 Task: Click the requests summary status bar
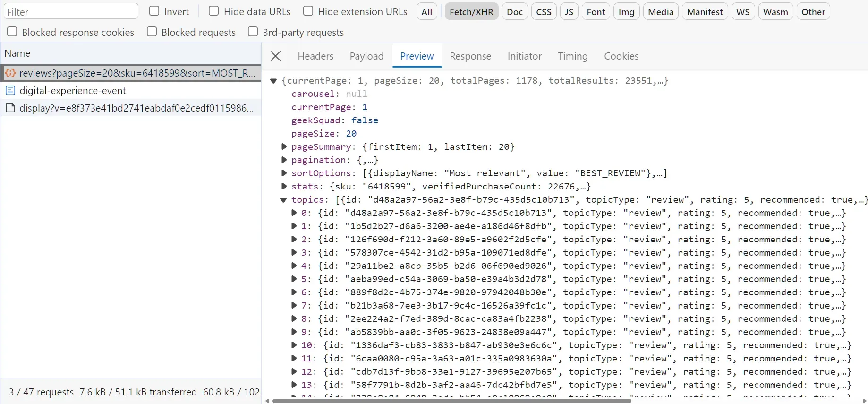click(131, 392)
